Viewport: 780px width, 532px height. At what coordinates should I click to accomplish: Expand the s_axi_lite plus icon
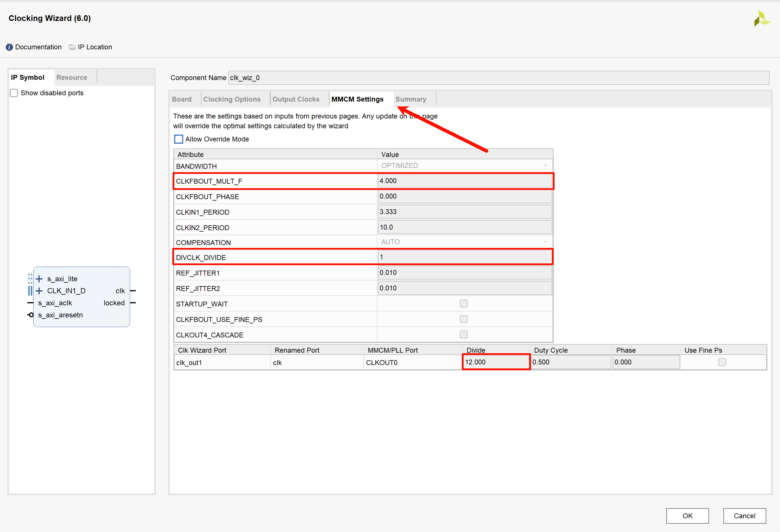point(39,279)
